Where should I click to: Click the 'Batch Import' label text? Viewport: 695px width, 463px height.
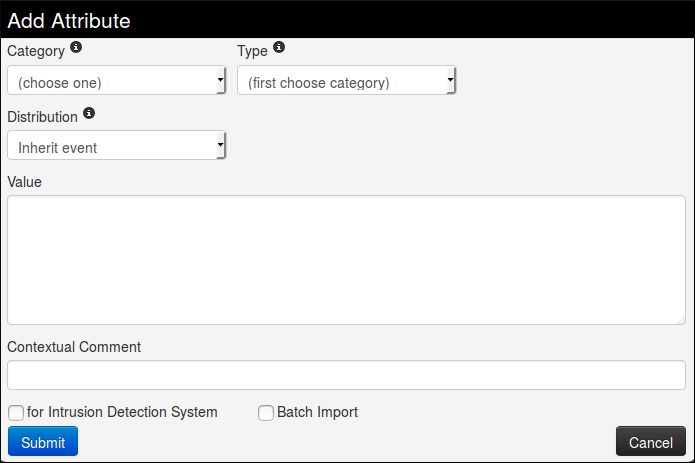(317, 412)
